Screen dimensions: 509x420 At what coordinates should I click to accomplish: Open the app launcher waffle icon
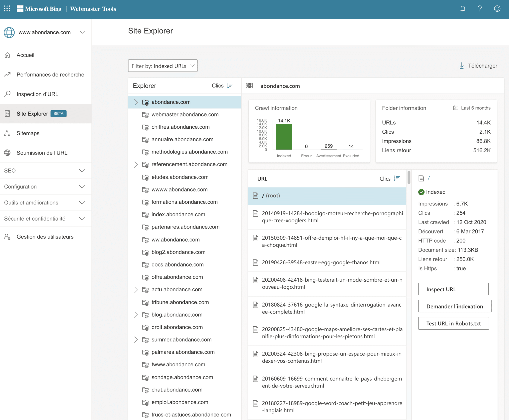pos(7,9)
